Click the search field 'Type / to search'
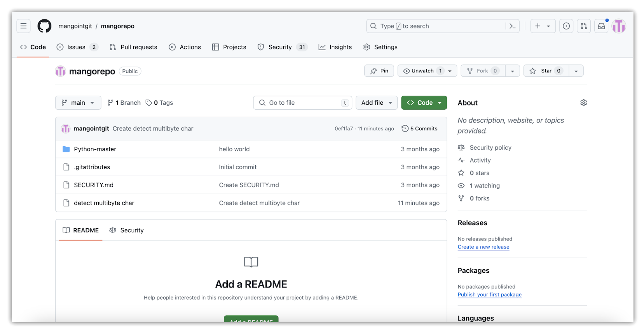Screen dimensions: 644x333 click(x=443, y=26)
